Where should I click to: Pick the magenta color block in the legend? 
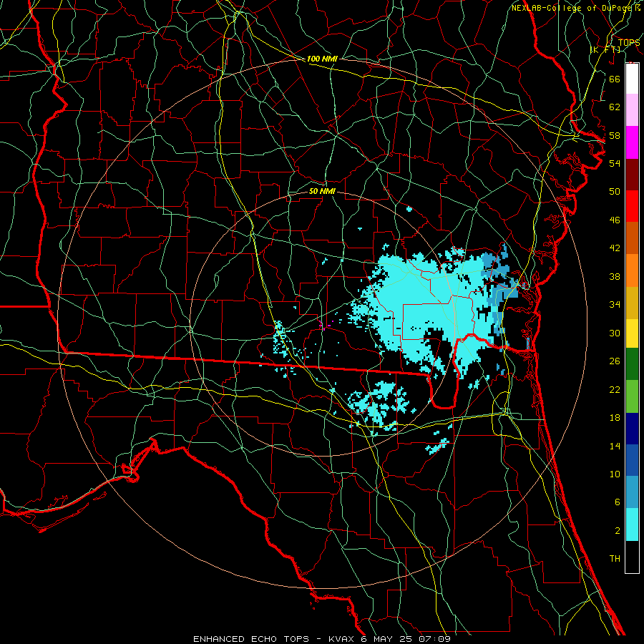point(632,142)
